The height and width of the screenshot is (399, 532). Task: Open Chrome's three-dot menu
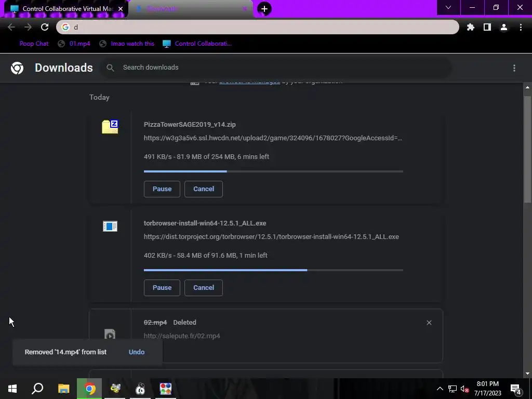click(x=521, y=27)
